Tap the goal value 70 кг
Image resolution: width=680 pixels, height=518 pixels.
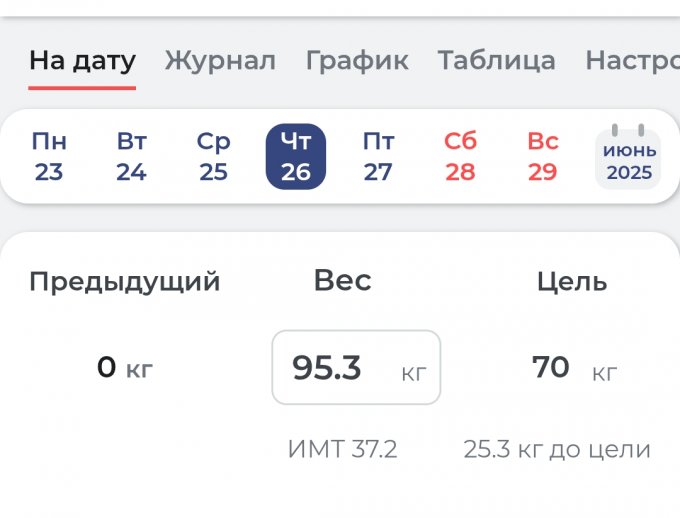(x=573, y=368)
